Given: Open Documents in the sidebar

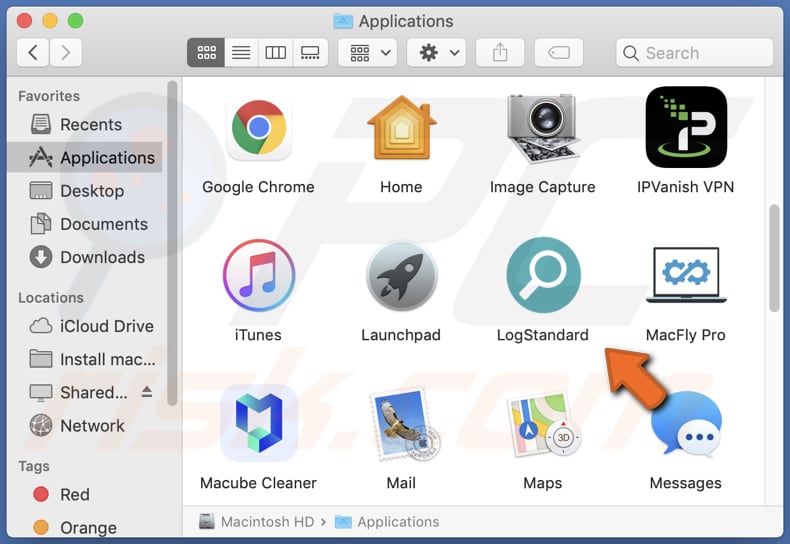Looking at the screenshot, I should click(84, 224).
